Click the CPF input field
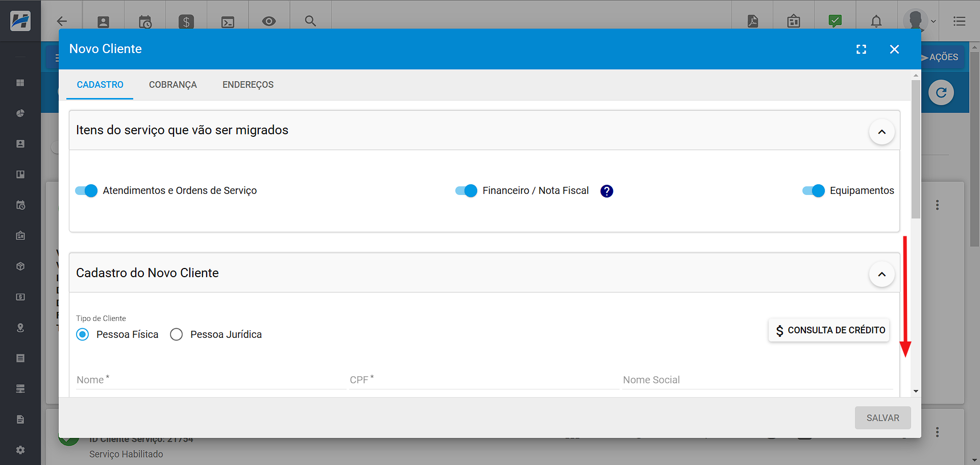The height and width of the screenshot is (465, 980). point(484,380)
